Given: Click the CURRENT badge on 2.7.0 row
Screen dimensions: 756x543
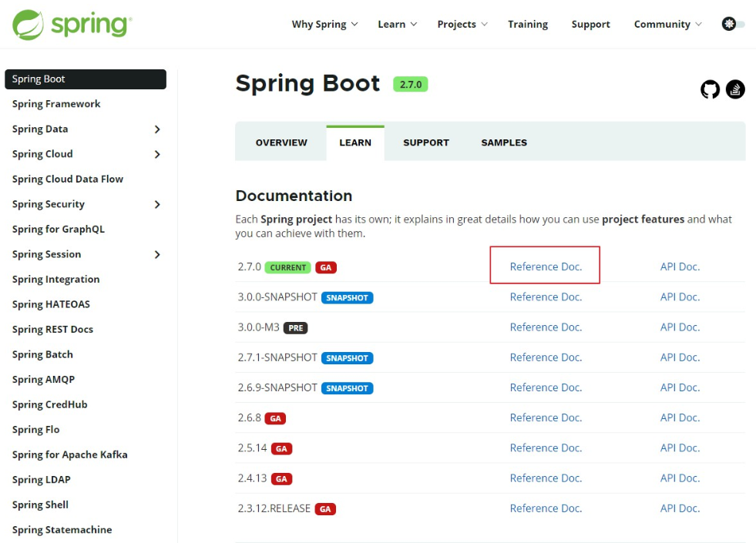Looking at the screenshot, I should point(288,267).
